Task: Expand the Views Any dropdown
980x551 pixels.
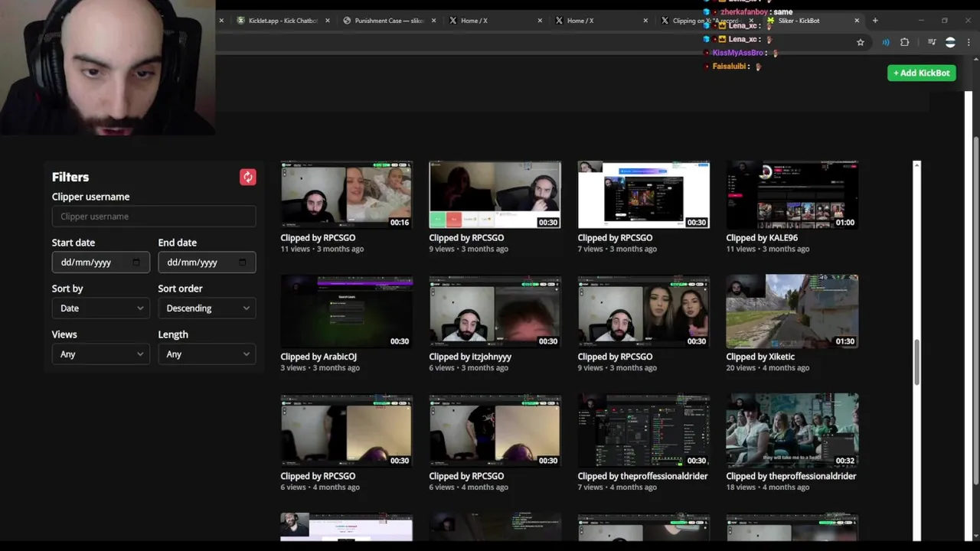Action: click(100, 354)
